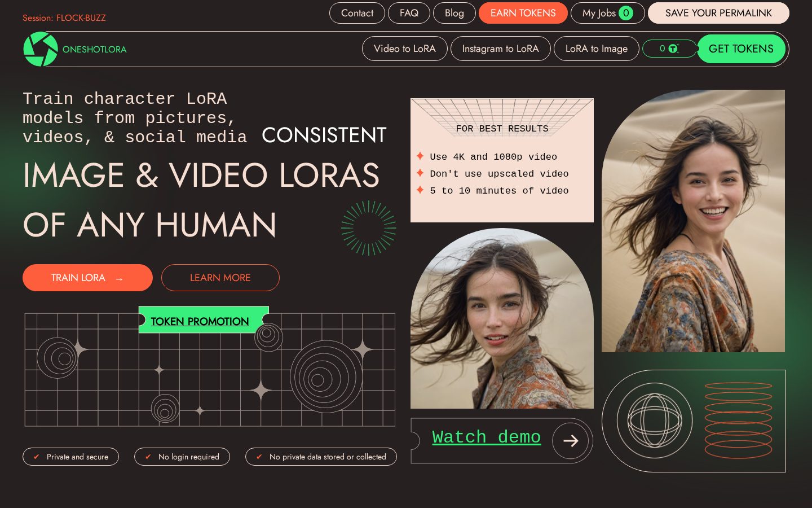Click the TRAIN LORA button
The image size is (812, 508).
pos(87,278)
